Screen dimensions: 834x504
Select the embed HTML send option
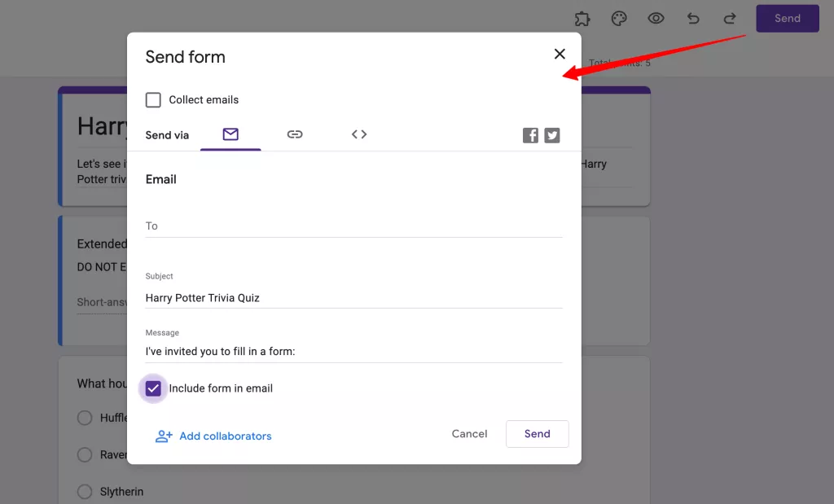click(358, 134)
